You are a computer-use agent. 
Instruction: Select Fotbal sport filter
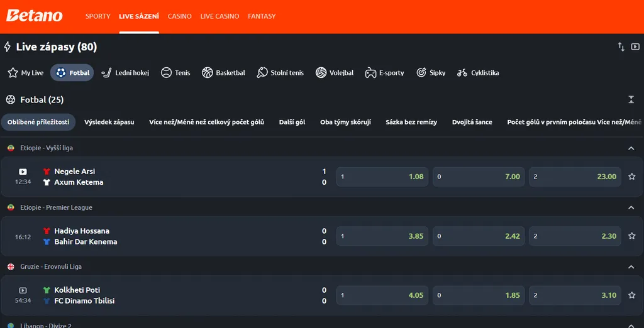[72, 73]
